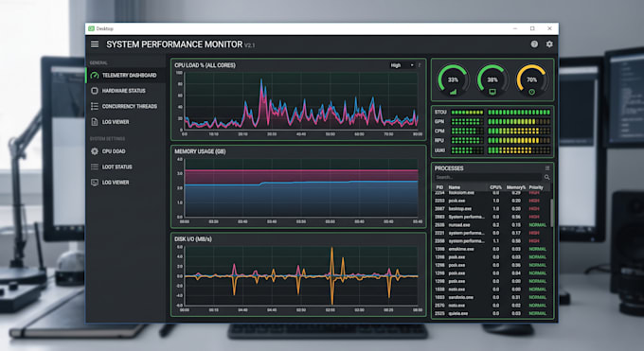Click the MEMORY USAGE (GB) chart title
The image size is (644, 351).
(x=200, y=151)
